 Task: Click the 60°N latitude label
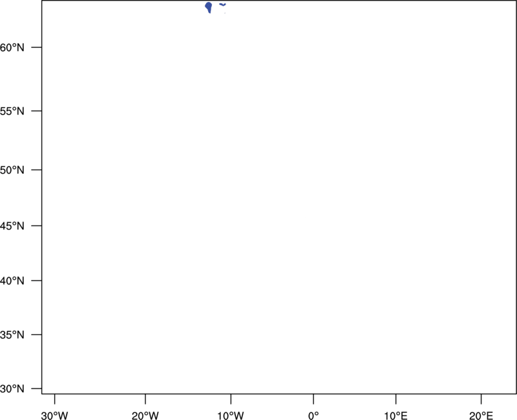pyautogui.click(x=12, y=48)
